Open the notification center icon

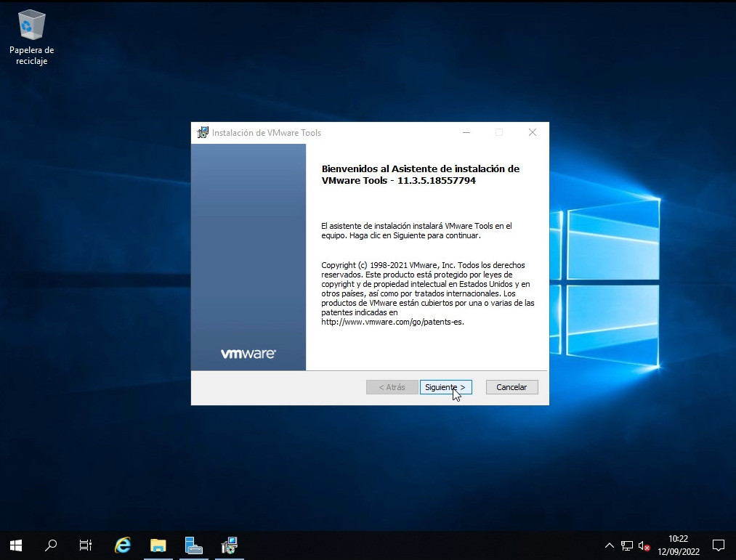coord(718,545)
